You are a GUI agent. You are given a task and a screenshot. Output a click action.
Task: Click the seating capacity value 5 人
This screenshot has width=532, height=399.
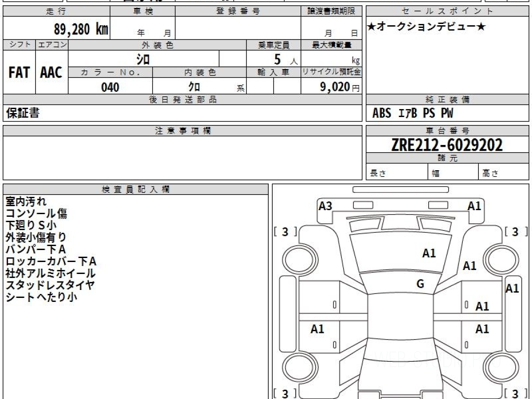pos(286,59)
